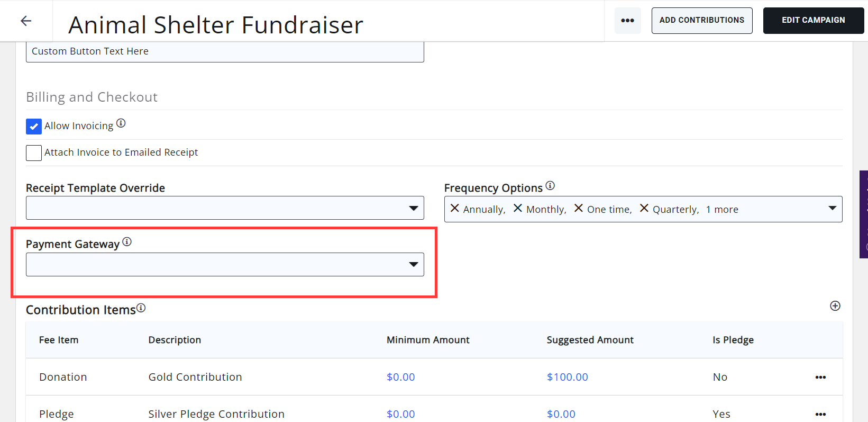Click the '1 more' frequency text
Image resolution: width=868 pixels, height=422 pixels.
(x=722, y=210)
